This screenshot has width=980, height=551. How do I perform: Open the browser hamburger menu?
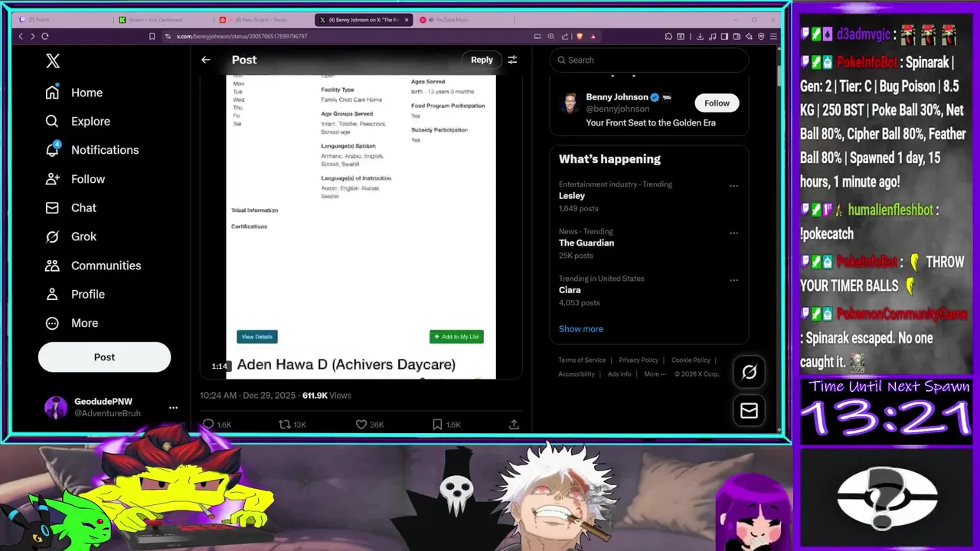(774, 36)
